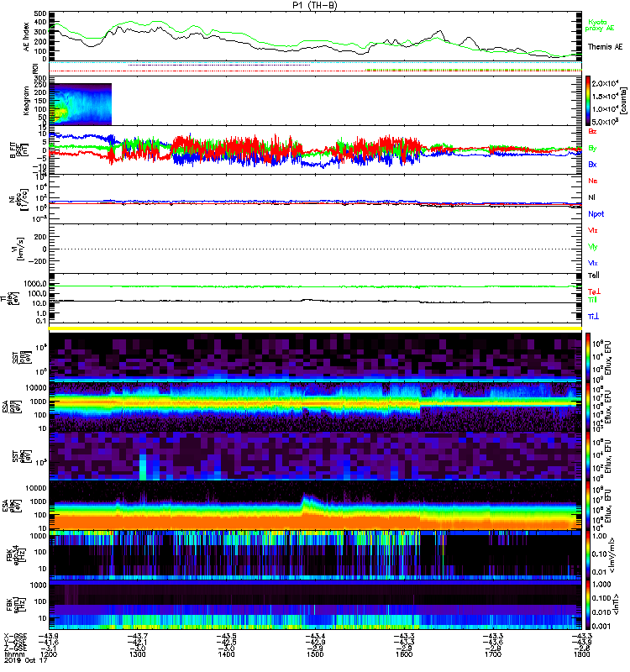Click the red "Vix" velocity legend label
This screenshot has height=672, width=630.
593,230
